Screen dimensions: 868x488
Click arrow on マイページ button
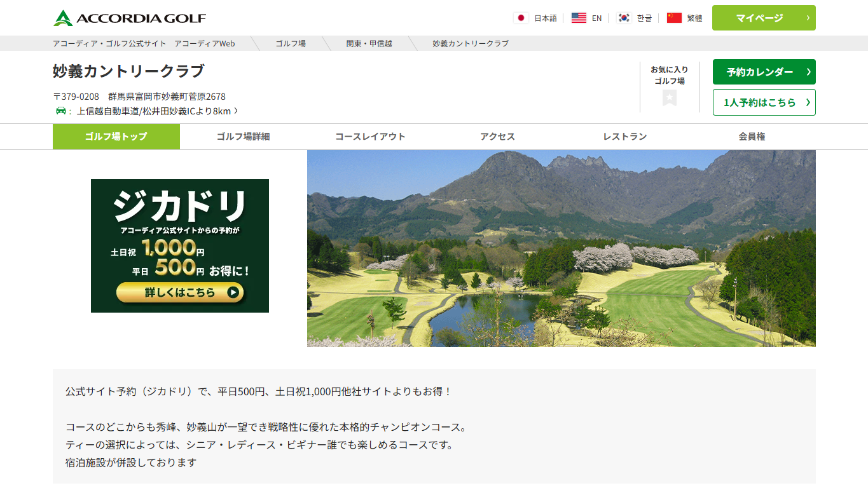point(808,18)
